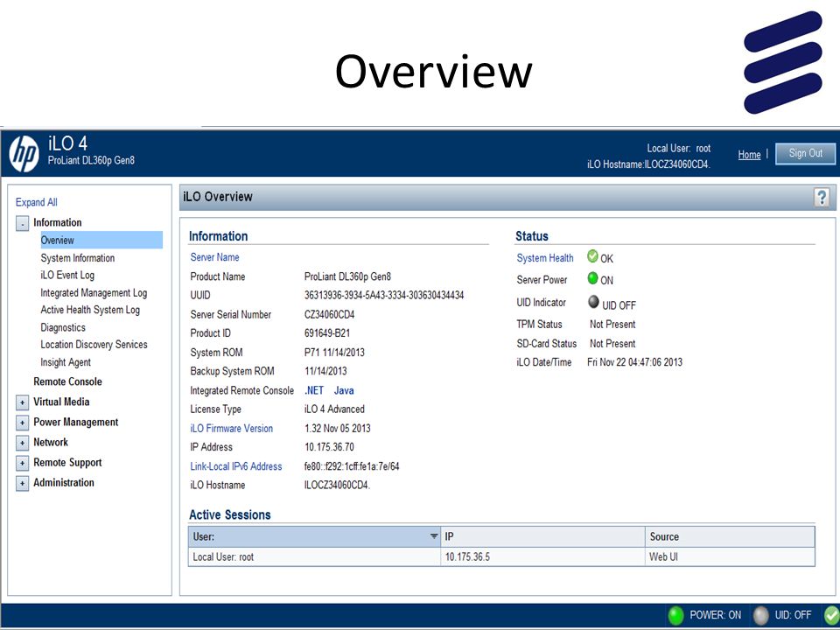Click Product ID '691649-B21'
This screenshot has width=840, height=630.
[326, 333]
